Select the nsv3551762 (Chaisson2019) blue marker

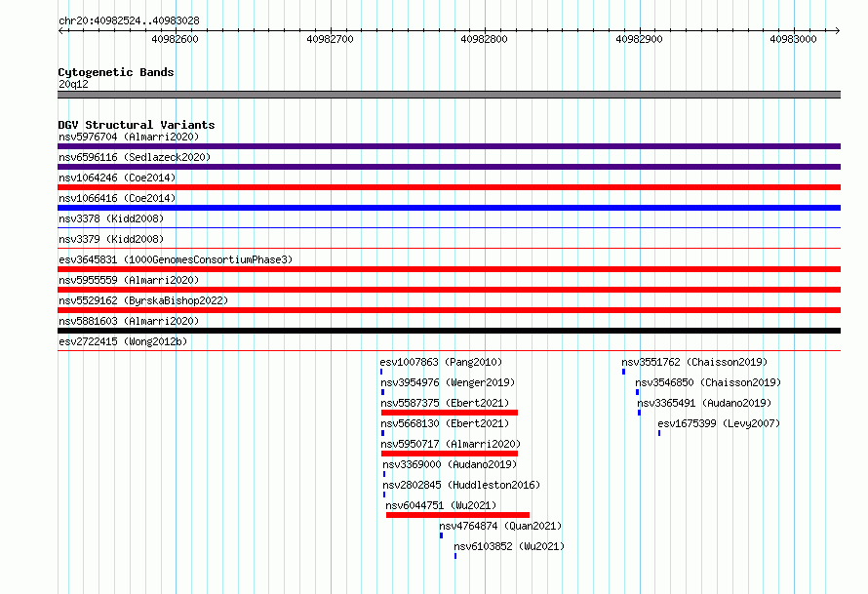pos(623,372)
